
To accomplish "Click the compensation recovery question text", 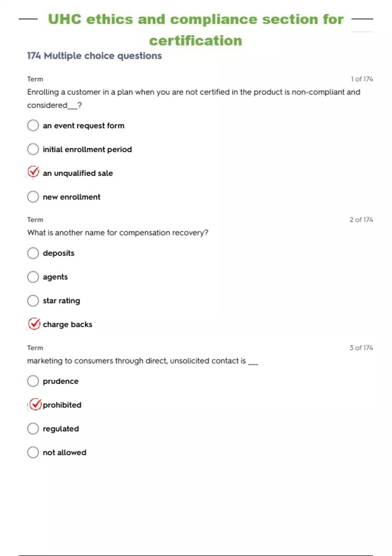I will point(118,233).
